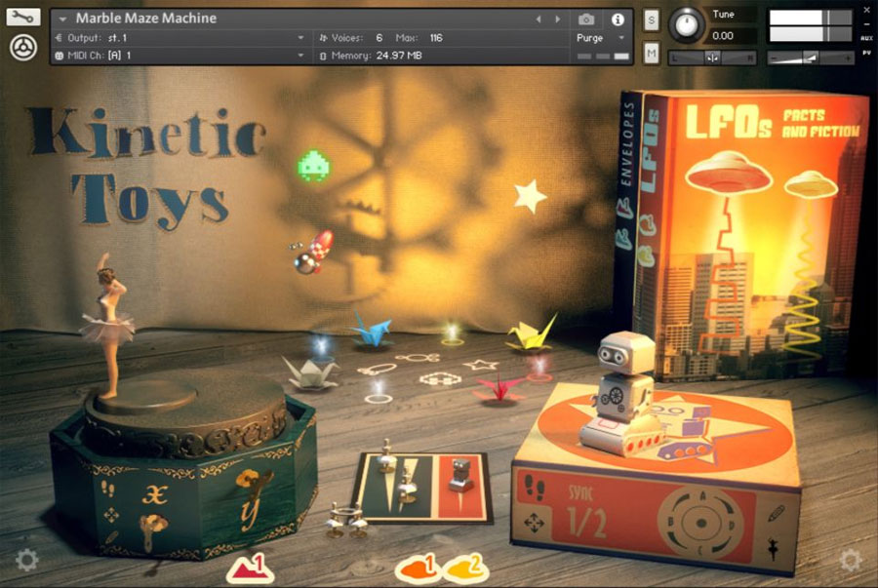Open settings via the bottom-left gear icon
The height and width of the screenshot is (588, 878).
tap(26, 559)
